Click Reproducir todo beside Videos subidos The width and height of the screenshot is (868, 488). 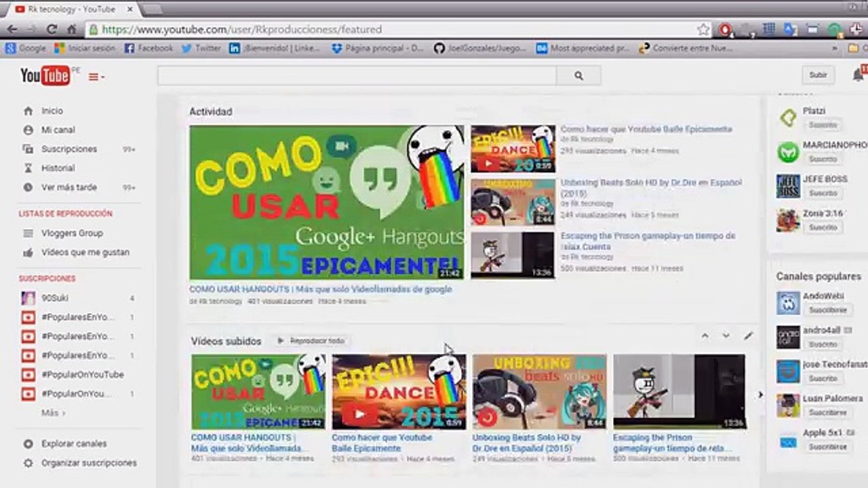(311, 341)
